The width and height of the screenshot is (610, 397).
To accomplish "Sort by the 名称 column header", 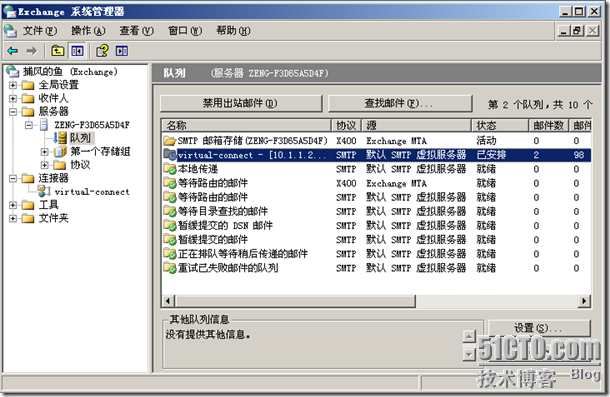I will (246, 125).
